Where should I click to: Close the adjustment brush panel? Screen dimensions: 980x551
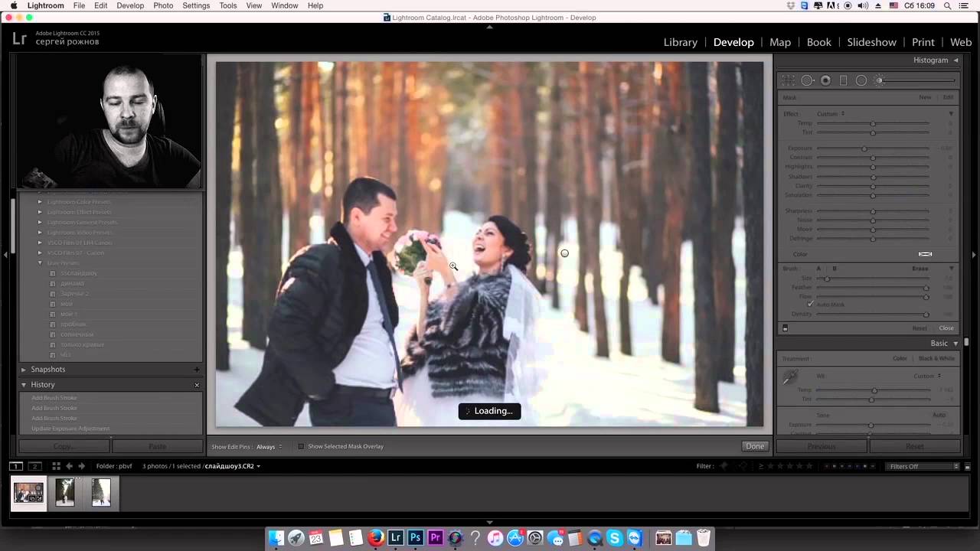(x=946, y=328)
